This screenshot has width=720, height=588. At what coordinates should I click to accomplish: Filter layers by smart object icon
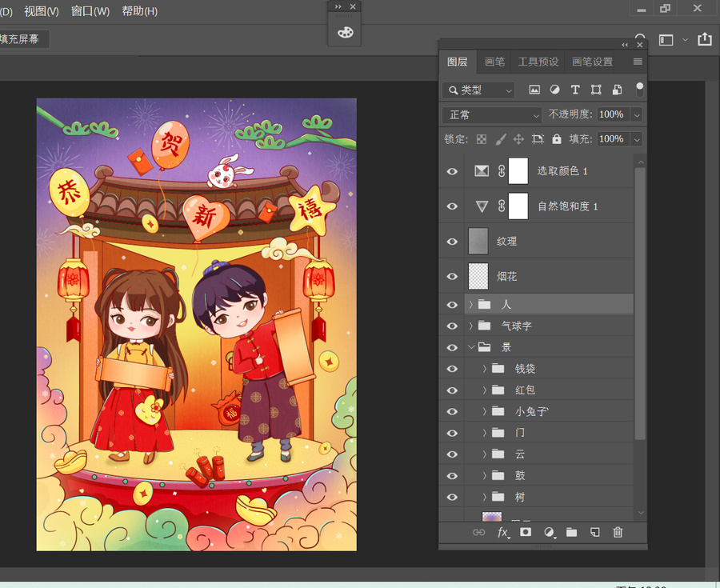617,90
